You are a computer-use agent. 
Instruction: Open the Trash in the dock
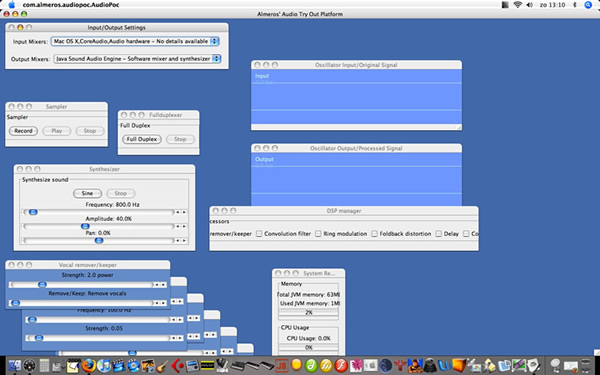pyautogui.click(x=585, y=366)
